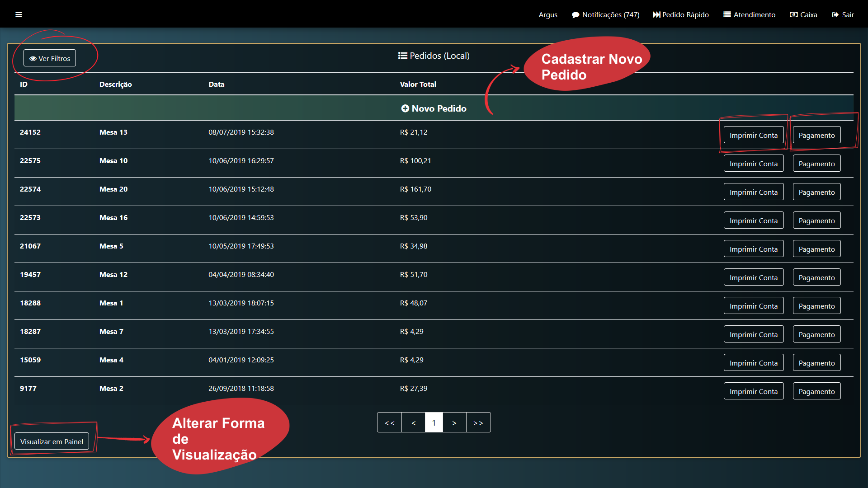
Task: Switch view with Visualizar em Painel
Action: (x=52, y=441)
